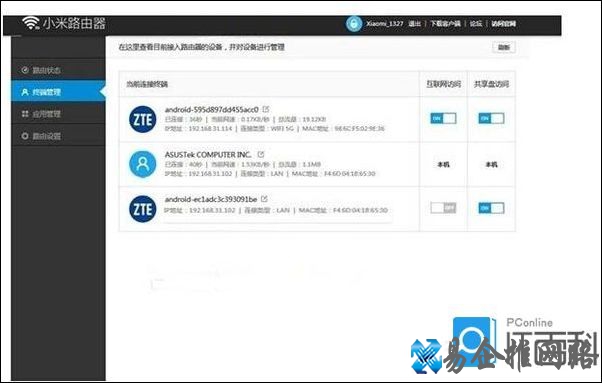
Task: Enable internet access for android-ec1adc3c393091be
Action: pyautogui.click(x=443, y=208)
